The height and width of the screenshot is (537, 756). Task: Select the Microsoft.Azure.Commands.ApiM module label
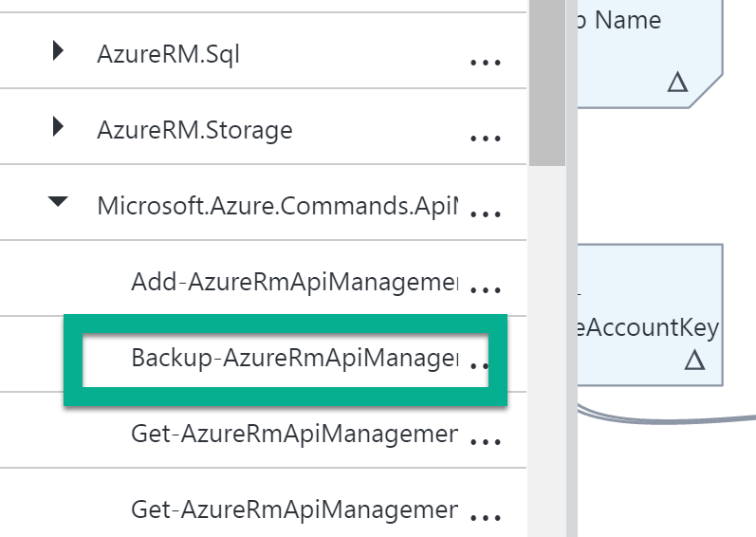click(x=277, y=205)
